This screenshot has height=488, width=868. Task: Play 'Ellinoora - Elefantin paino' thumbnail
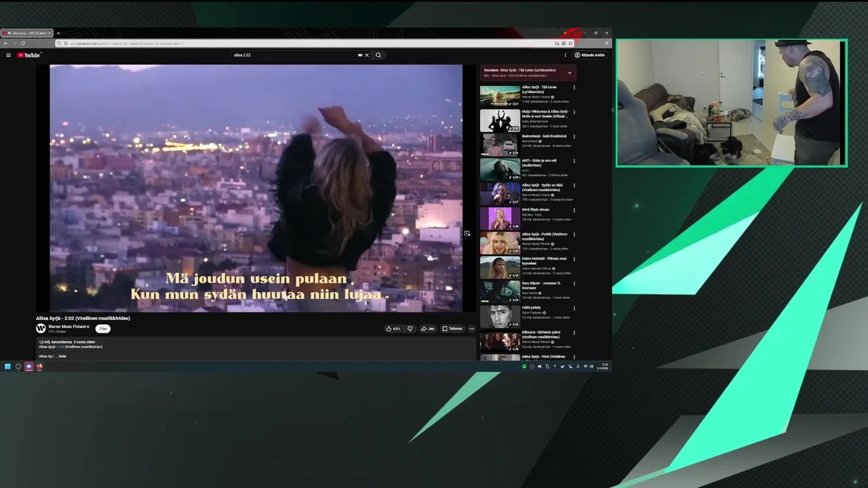[500, 341]
